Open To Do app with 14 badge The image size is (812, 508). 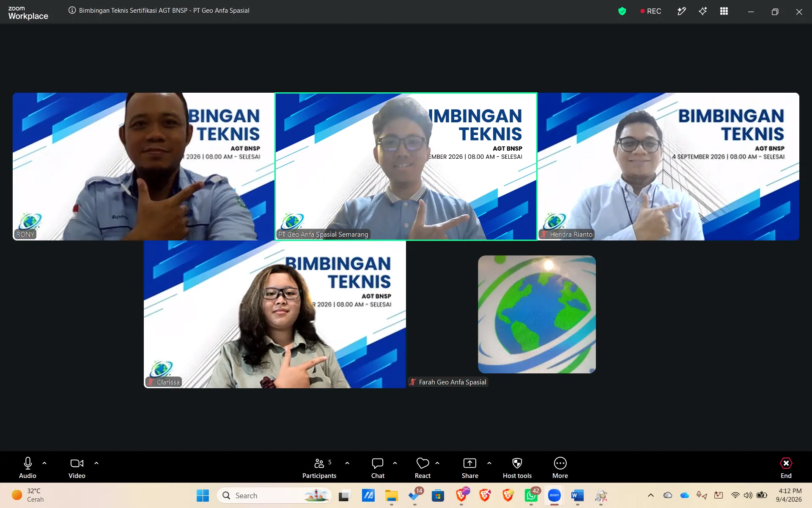(x=415, y=495)
